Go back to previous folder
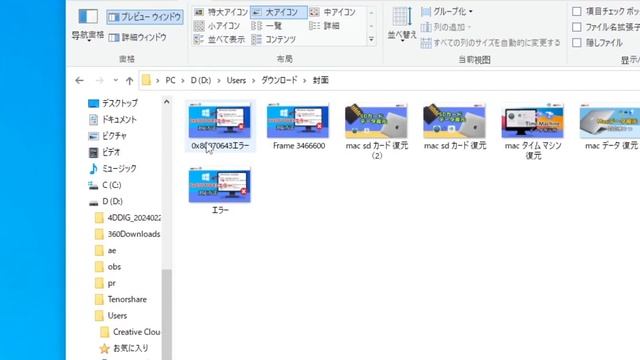640x360 pixels. (79, 80)
